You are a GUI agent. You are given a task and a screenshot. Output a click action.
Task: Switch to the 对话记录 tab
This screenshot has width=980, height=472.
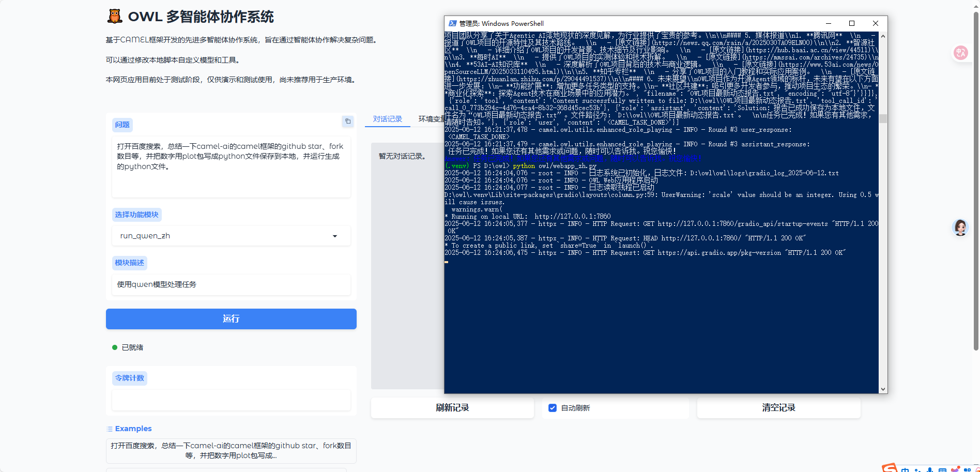388,119
